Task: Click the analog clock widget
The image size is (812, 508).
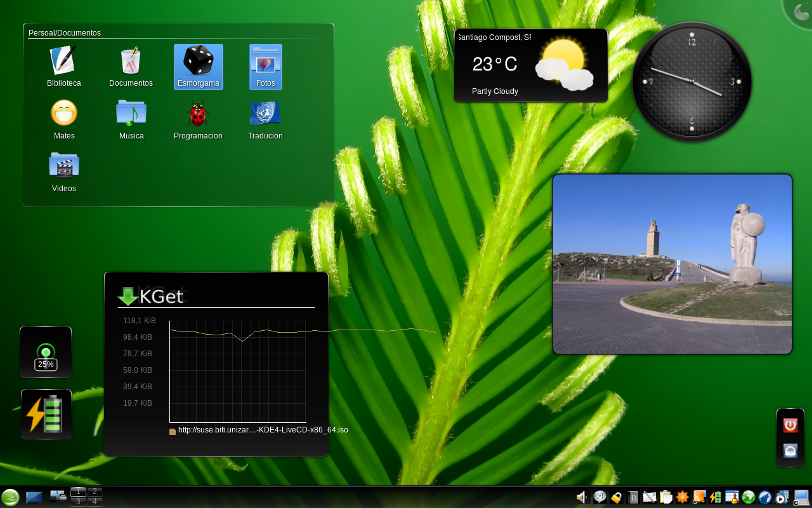Action: click(692, 82)
